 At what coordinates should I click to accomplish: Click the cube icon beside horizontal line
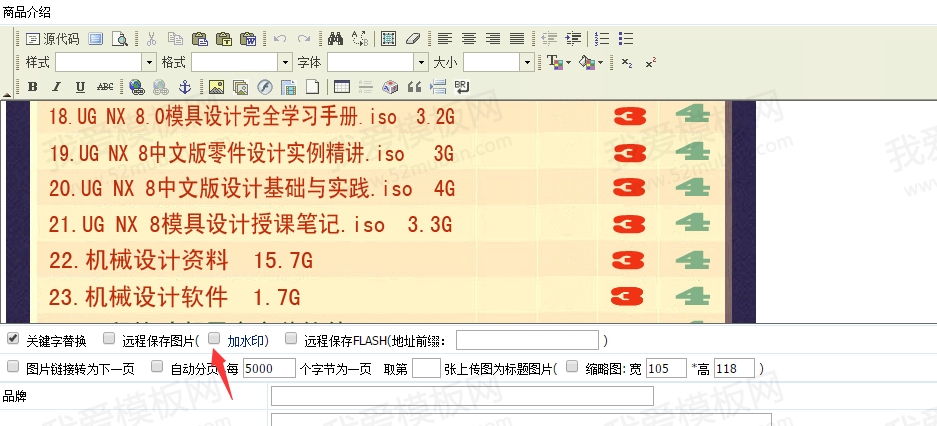tap(390, 87)
